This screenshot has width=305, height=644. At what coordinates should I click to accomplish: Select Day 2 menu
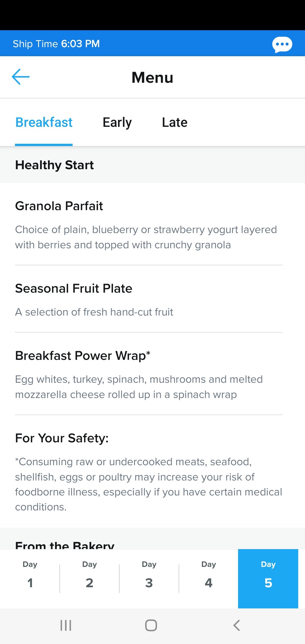click(90, 578)
